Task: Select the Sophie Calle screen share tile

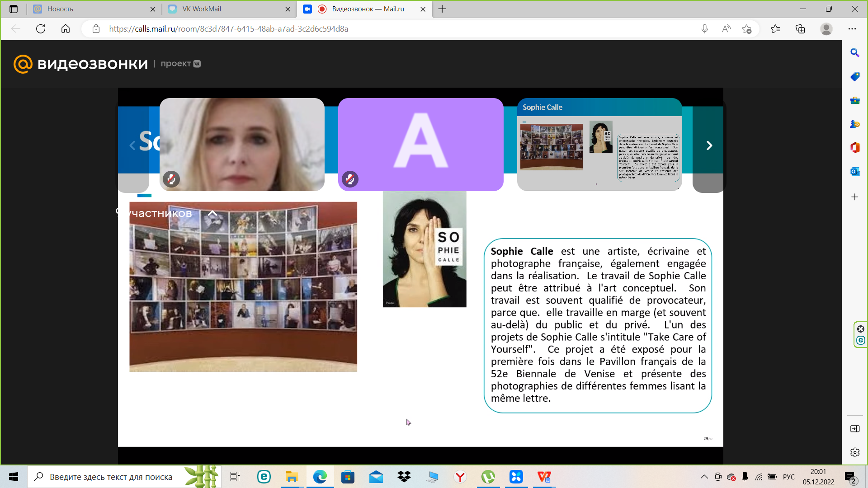Action: [599, 145]
